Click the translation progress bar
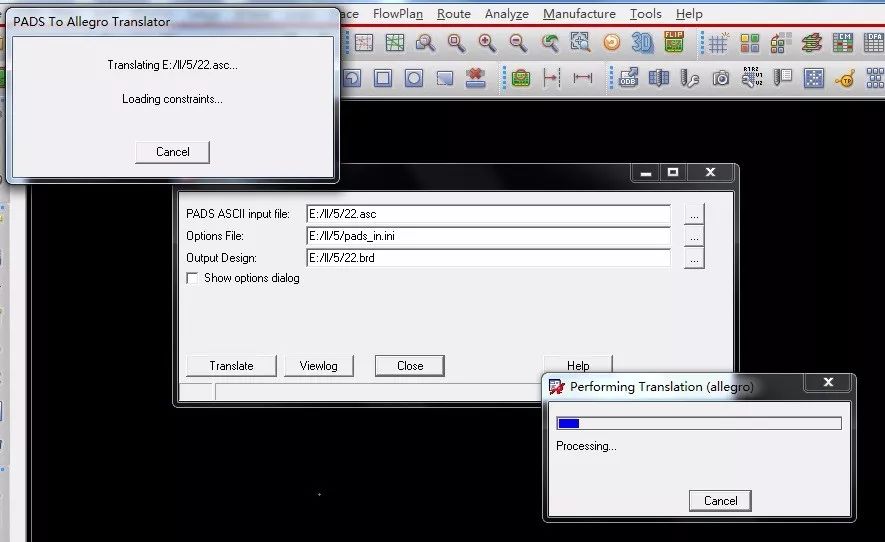 698,424
